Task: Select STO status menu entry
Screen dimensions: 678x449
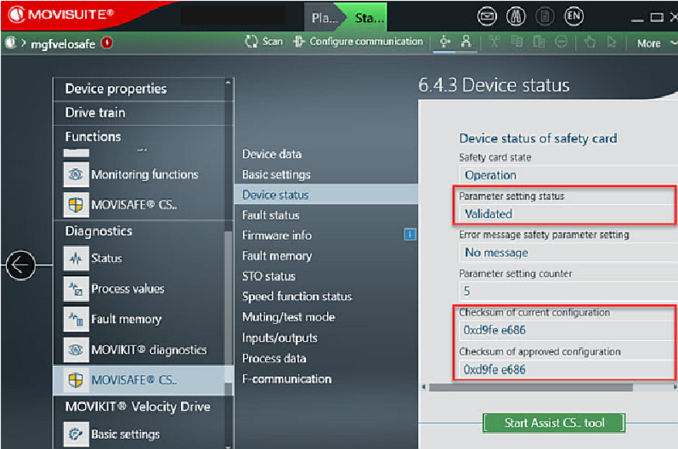Action: click(x=269, y=276)
